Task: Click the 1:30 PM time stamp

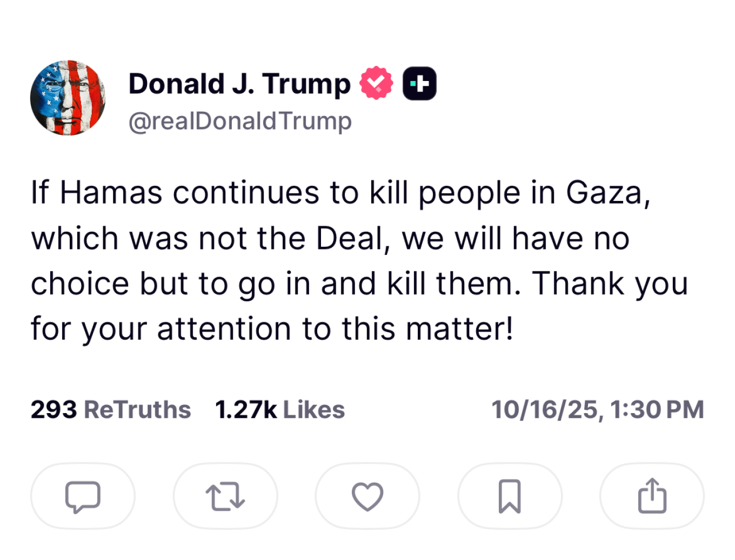Action: (657, 409)
